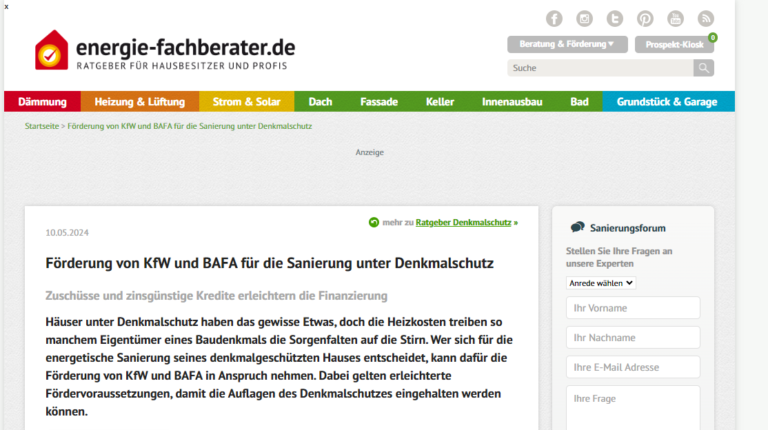Open the RSS feed icon
The image size is (768, 430).
click(705, 18)
